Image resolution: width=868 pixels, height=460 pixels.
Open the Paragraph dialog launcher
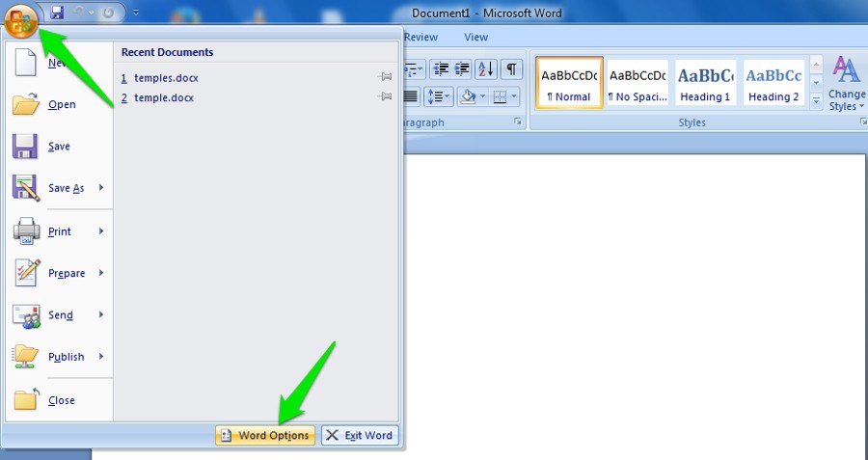(518, 122)
